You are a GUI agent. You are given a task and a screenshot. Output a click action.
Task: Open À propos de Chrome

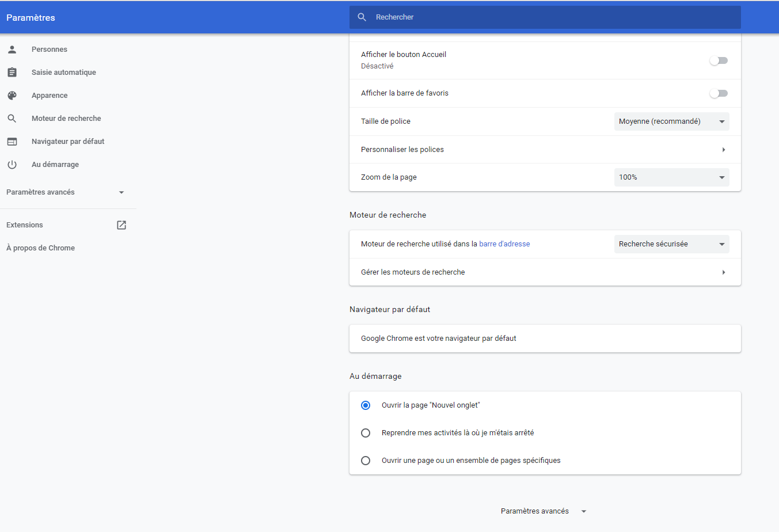pos(40,248)
